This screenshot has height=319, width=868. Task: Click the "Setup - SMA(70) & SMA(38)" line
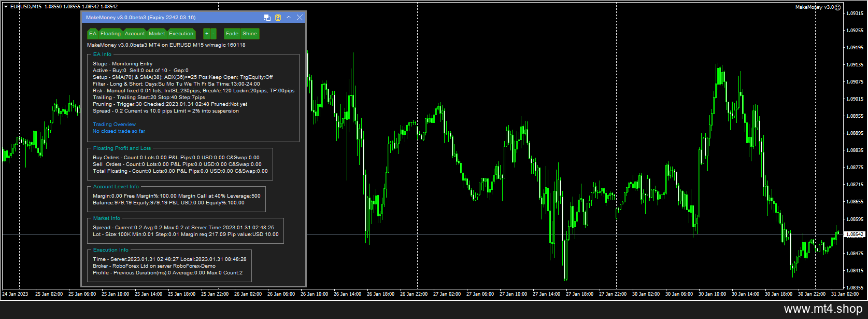pos(182,77)
